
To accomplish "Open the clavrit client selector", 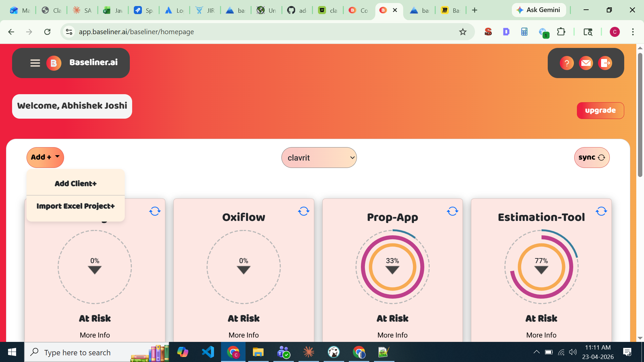I will 319,158.
